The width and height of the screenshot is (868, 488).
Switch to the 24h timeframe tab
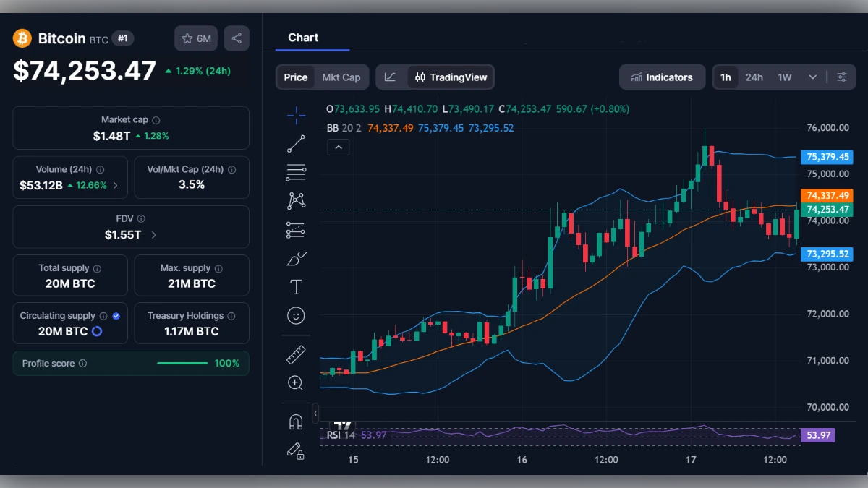[x=754, y=77]
